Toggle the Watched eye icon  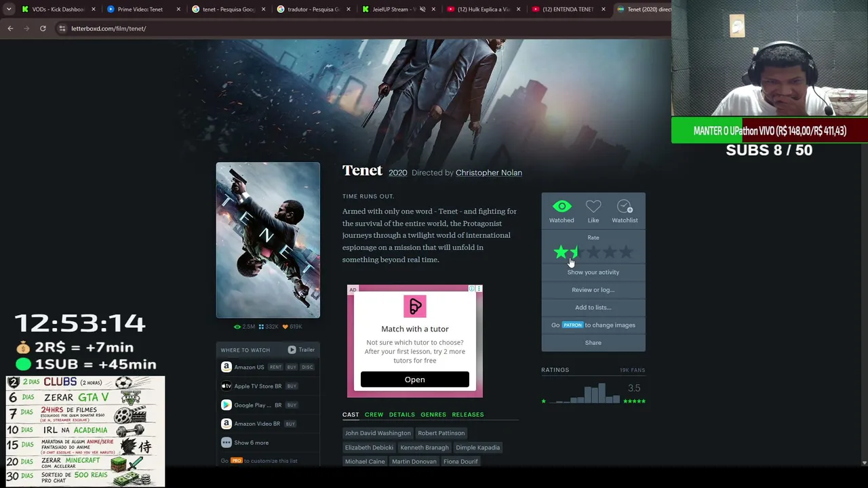[561, 207]
